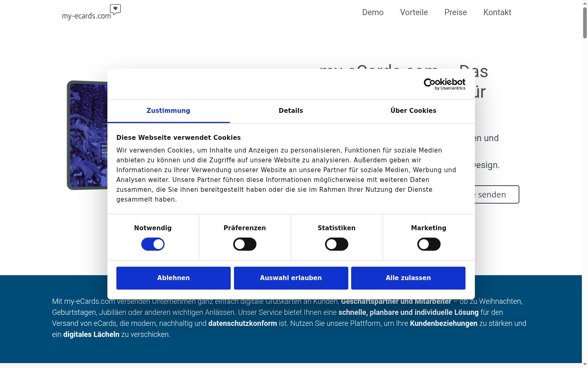Screen dimensions: 588x368
Task: Click the bold text 'Kundenbeziehungen'
Action: (x=443, y=323)
